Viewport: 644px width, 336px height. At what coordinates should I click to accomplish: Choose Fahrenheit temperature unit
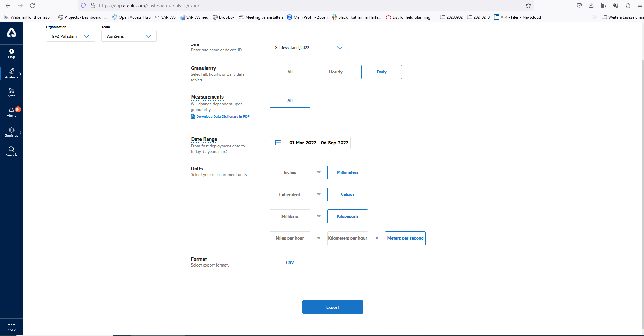coord(290,194)
